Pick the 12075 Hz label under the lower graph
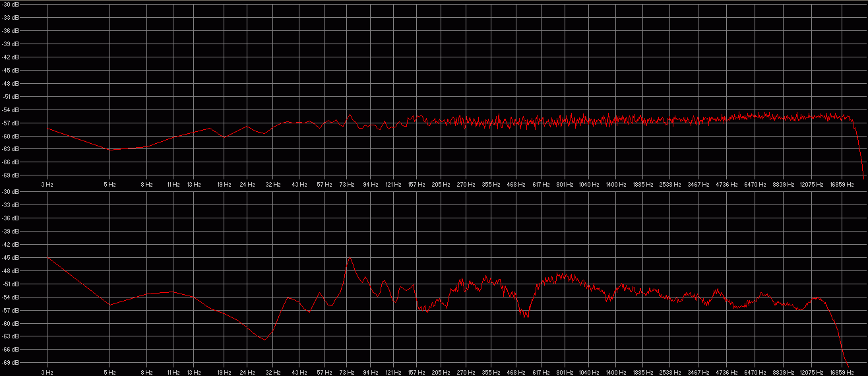Screen dimensions: 868x376 point(811,372)
